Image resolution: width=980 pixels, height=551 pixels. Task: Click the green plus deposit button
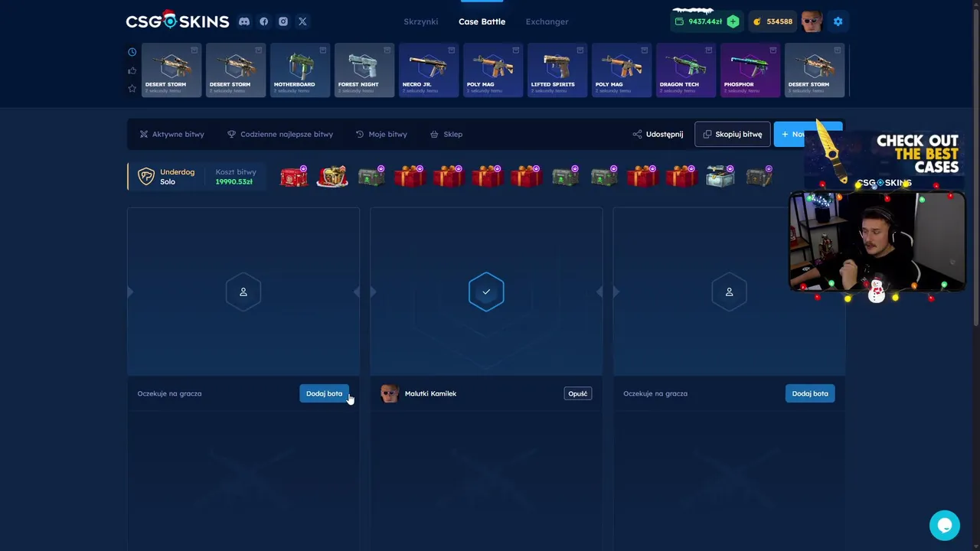coord(733,21)
